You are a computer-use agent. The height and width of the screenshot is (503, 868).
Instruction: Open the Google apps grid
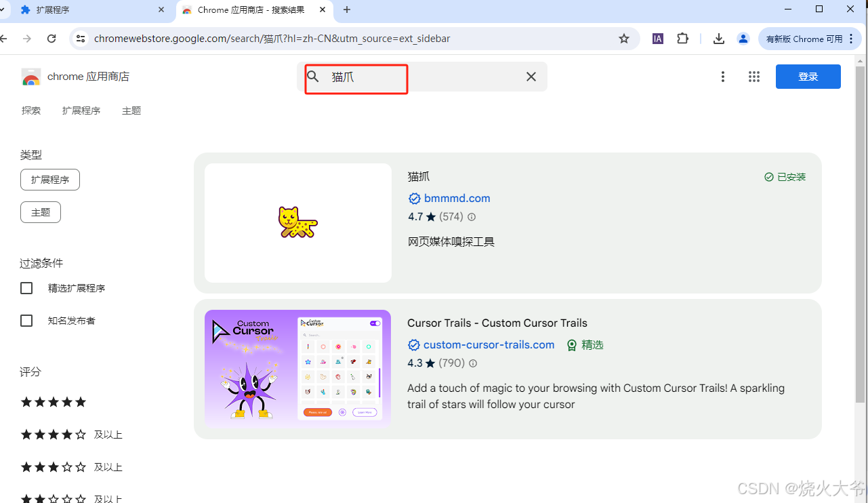point(754,77)
